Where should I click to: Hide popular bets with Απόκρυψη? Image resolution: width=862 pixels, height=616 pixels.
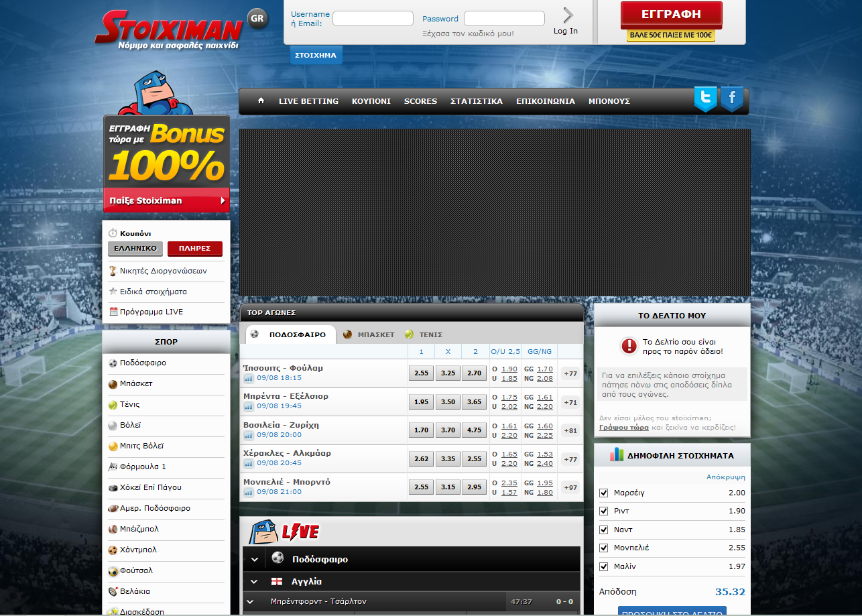click(x=725, y=477)
